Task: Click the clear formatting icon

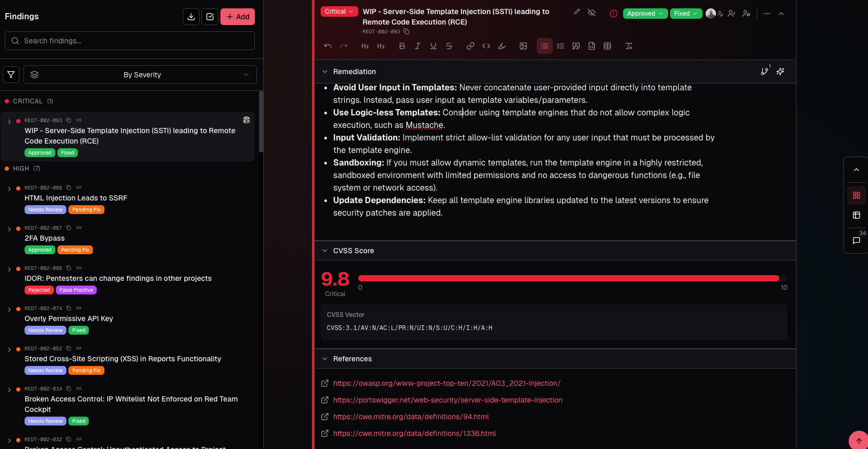Action: pyautogui.click(x=629, y=46)
